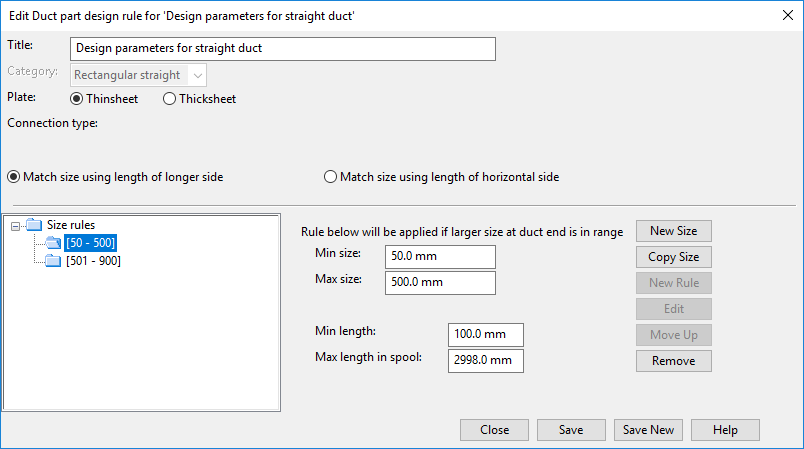Image resolution: width=804 pixels, height=449 pixels.
Task: Click the Title text field
Action: click(x=283, y=49)
